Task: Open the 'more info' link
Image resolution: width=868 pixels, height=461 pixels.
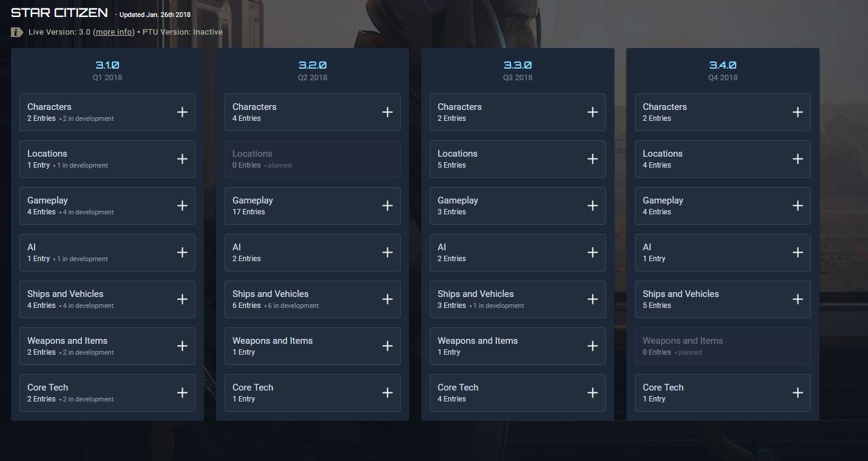Action: (x=114, y=32)
